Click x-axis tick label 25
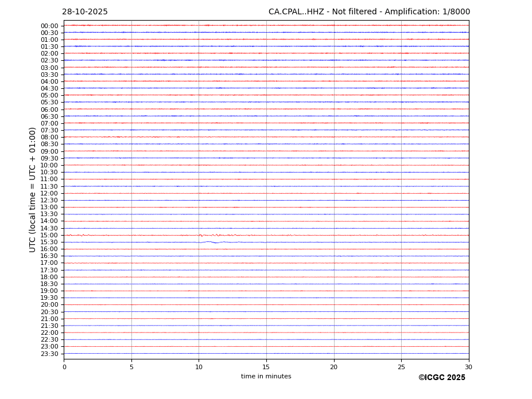The height and width of the screenshot is (399, 532). pos(401,367)
